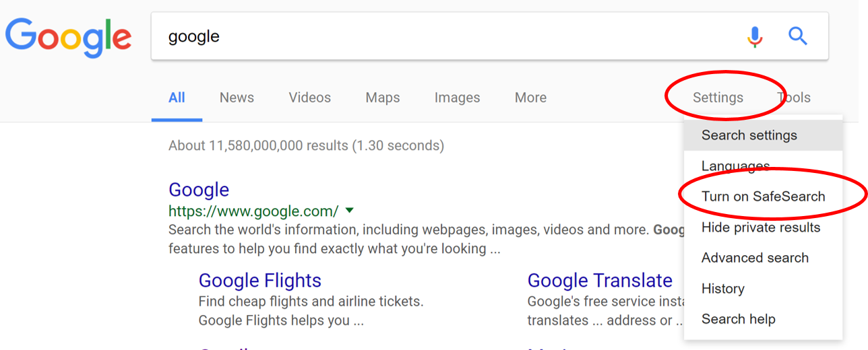
Task: Click the Google logo
Action: [68, 36]
